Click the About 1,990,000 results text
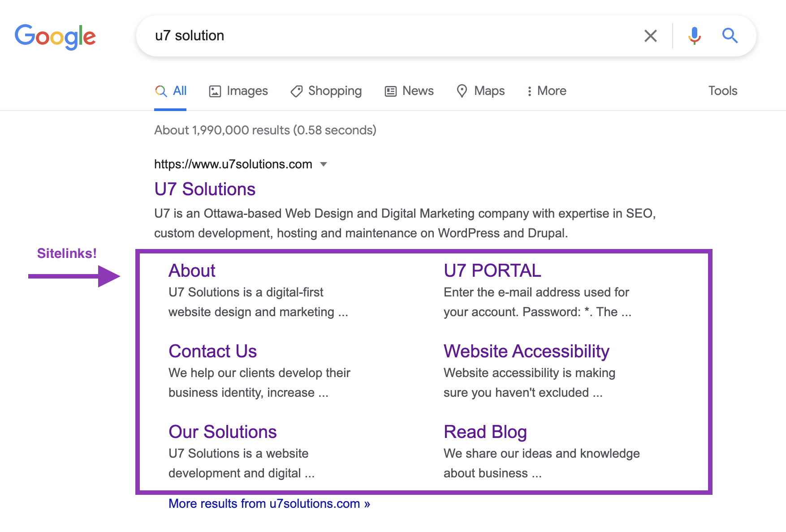Image resolution: width=786 pixels, height=532 pixels. click(x=265, y=130)
